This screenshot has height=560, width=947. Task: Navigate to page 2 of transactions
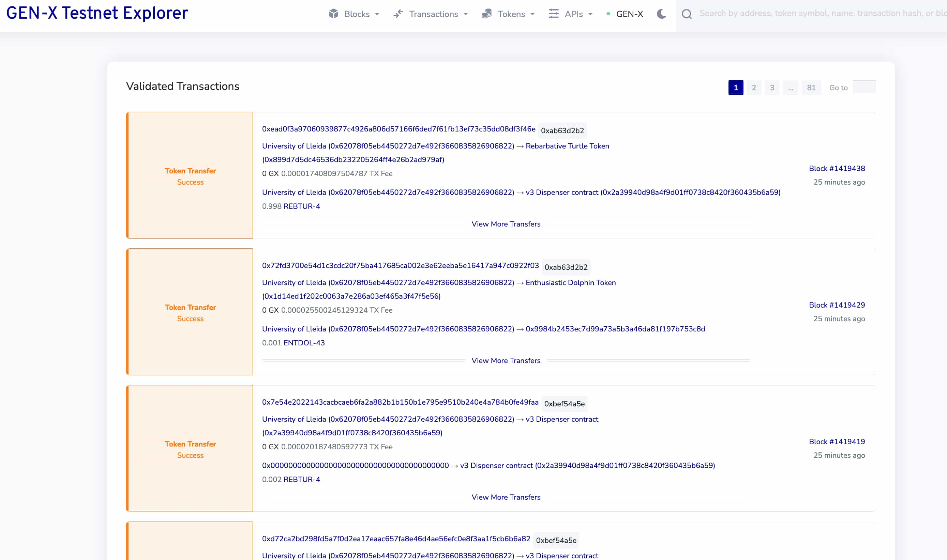[x=754, y=87]
